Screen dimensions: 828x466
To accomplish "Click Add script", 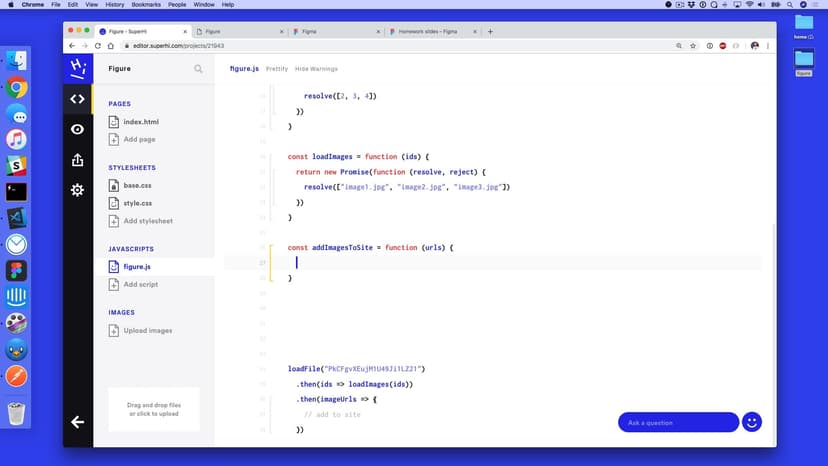I will tap(140, 284).
